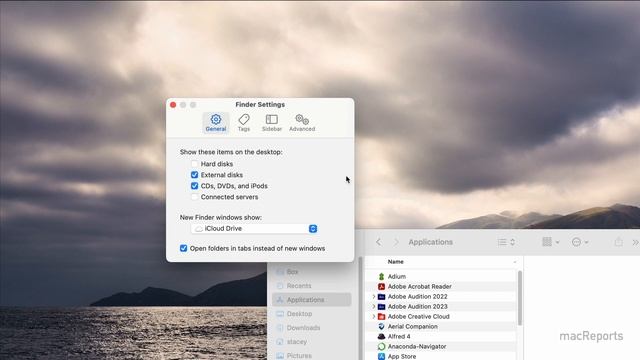Close the Finder Settings window
This screenshot has width=640, height=360.
[x=173, y=105]
